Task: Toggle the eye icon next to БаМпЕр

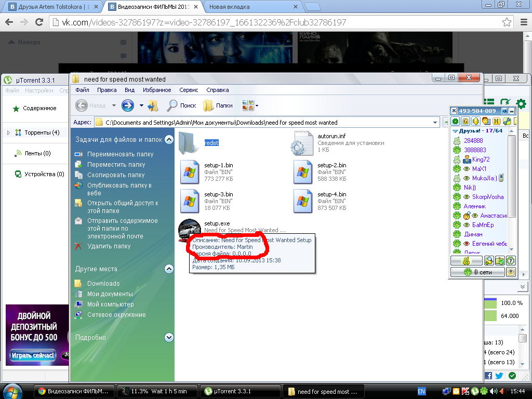Action: point(467,225)
